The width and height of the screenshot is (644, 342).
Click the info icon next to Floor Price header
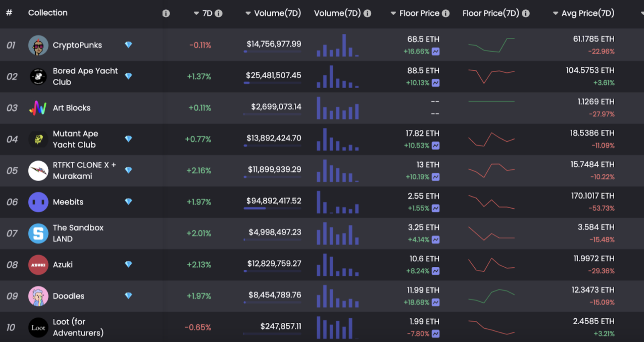[446, 13]
